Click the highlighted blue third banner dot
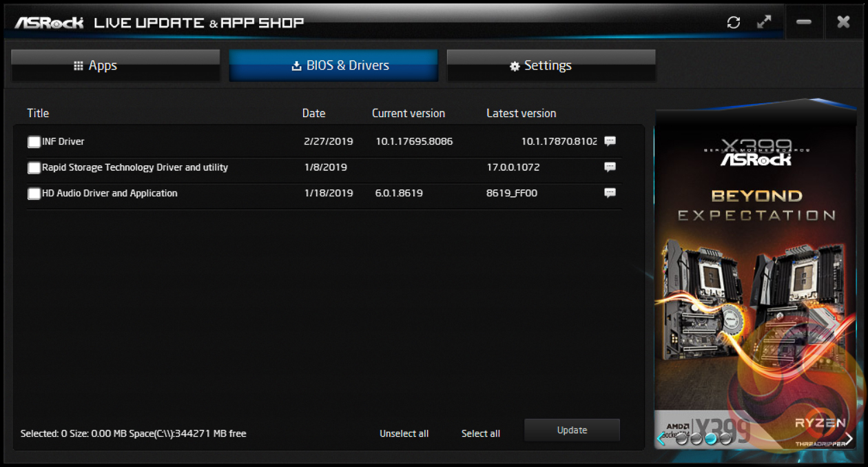Viewport: 868px width, 467px height. (x=711, y=438)
